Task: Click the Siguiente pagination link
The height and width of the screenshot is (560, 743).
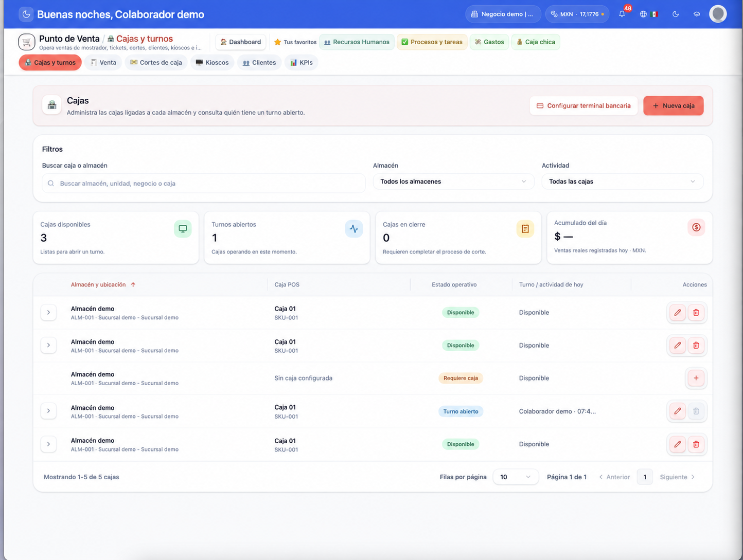Action: pyautogui.click(x=677, y=477)
